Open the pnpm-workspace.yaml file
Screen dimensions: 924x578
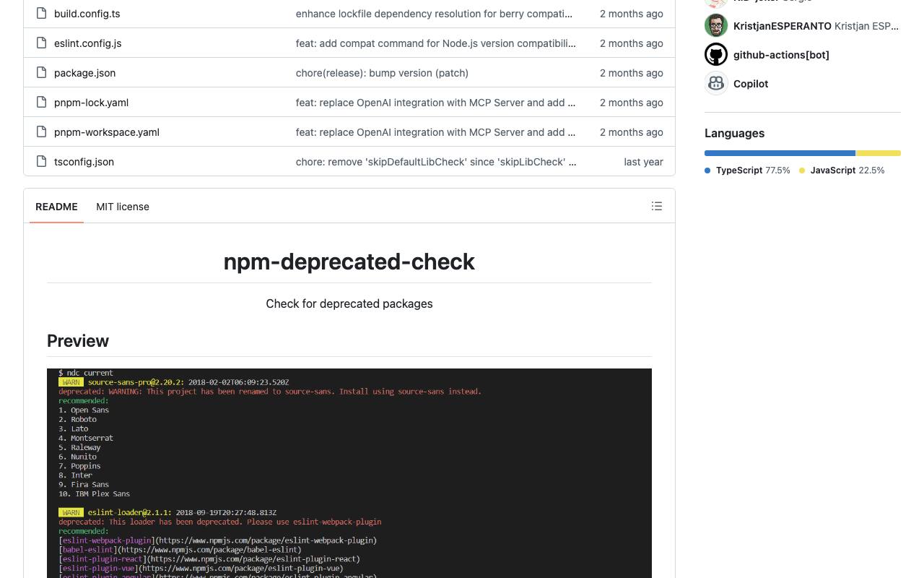(x=107, y=132)
